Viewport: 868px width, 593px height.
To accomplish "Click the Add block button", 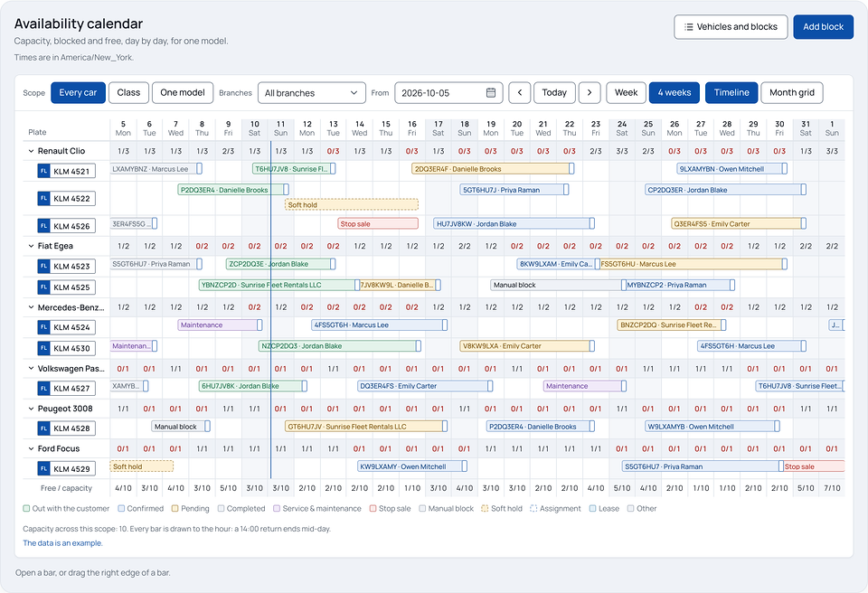I will [x=823, y=26].
